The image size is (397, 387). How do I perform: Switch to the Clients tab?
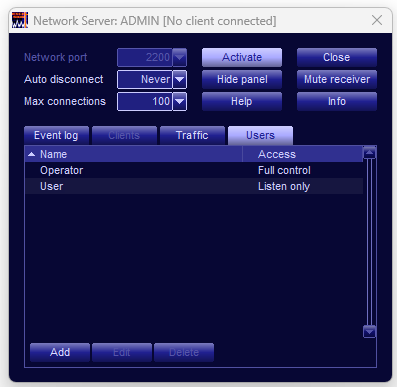tap(124, 135)
